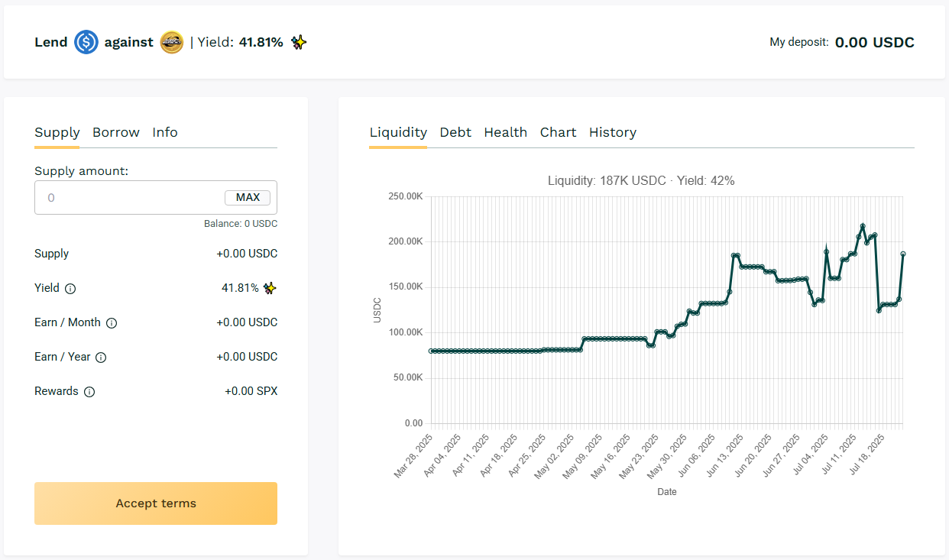Viewport: 949px width, 560px height.
Task: Click the 'USDC' y-axis title
Action: click(377, 309)
